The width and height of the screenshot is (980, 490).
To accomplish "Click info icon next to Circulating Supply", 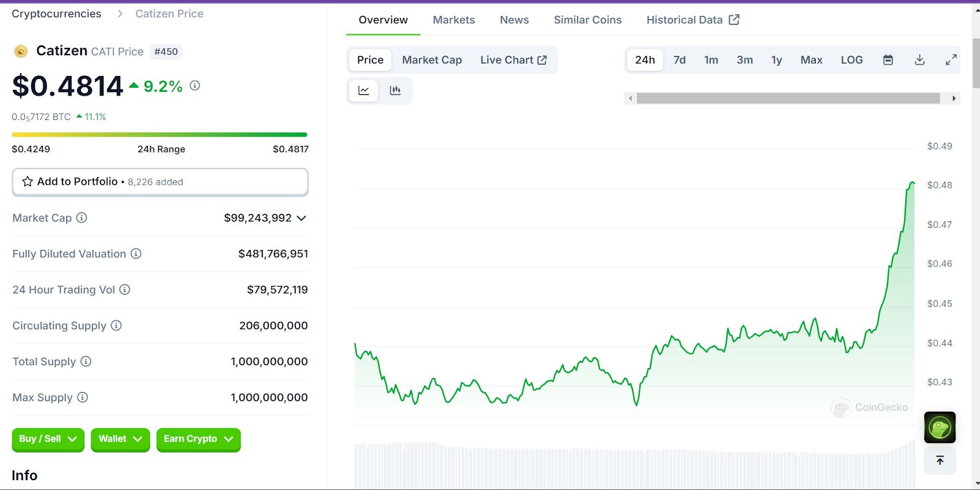I will click(x=116, y=326).
